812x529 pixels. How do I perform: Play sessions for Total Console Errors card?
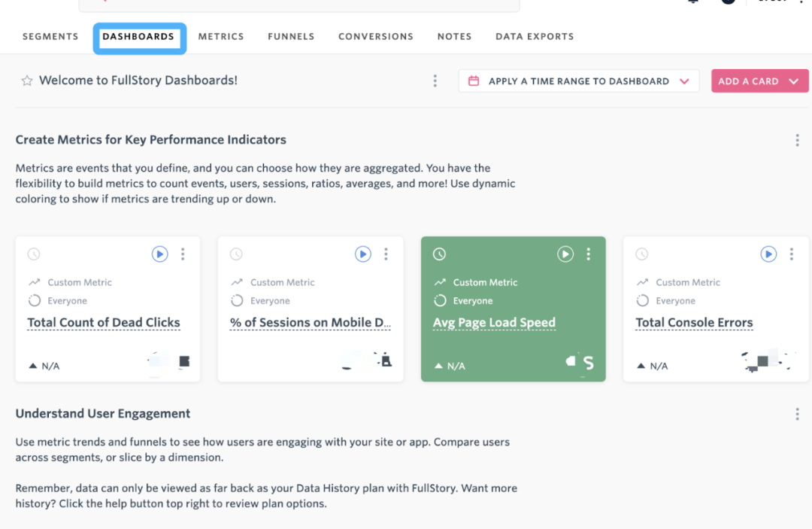768,254
